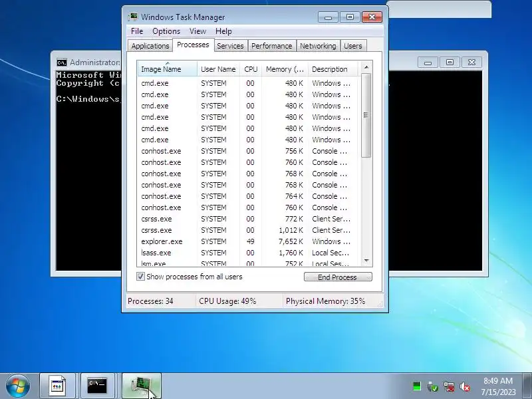The height and width of the screenshot is (399, 532).
Task: Open the taskbar clock showing 8:49 AM
Action: [497, 386]
